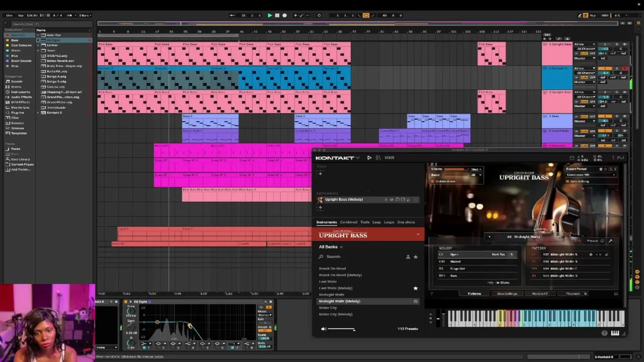644x362 pixels.
Task: Open the Sounds category in browser
Action: point(17,81)
